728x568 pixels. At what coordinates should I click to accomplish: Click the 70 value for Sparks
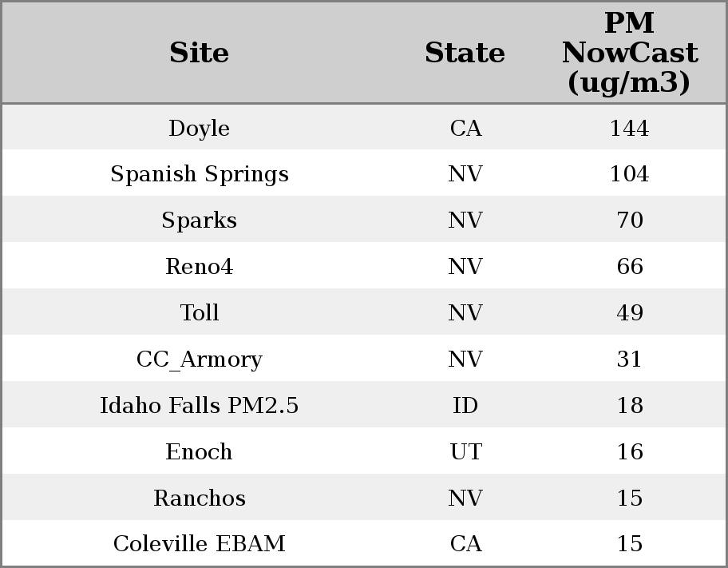point(629,220)
